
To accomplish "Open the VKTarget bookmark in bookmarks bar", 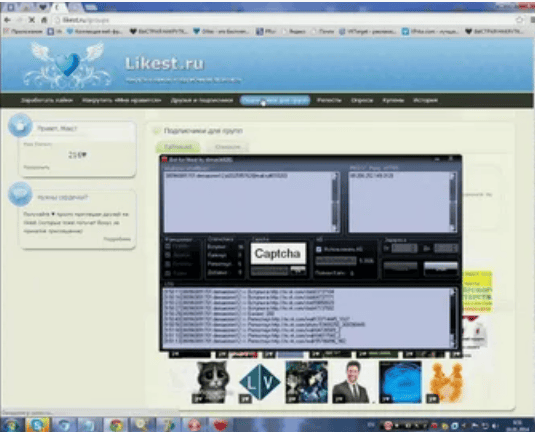I will pos(367,31).
